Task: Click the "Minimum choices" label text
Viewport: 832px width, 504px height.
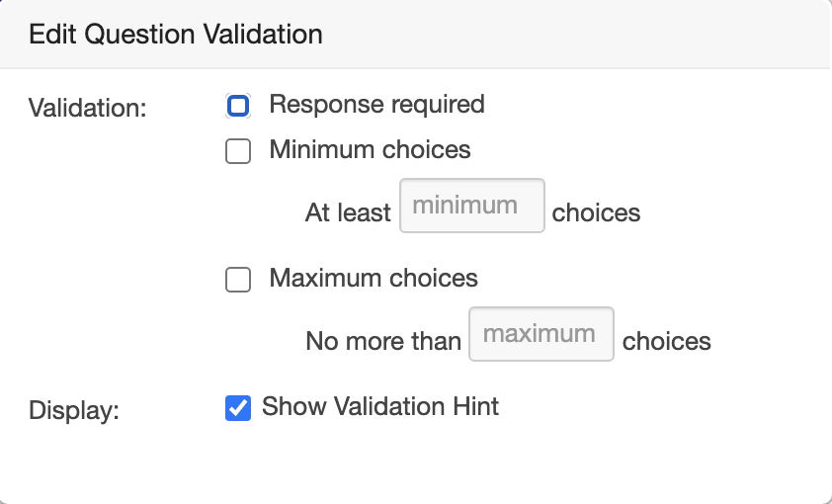Action: [370, 150]
